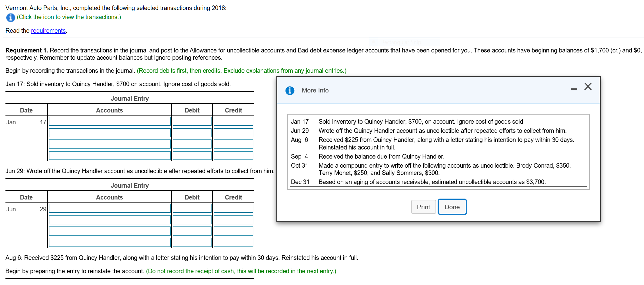
Task: Click fourth Debit field in Jun 29 entry
Action: coord(192,243)
